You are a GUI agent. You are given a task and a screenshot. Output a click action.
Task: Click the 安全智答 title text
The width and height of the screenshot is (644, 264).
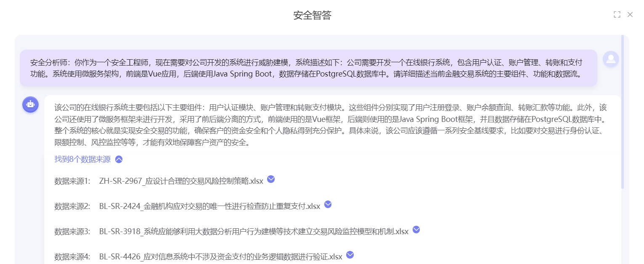[x=313, y=16]
